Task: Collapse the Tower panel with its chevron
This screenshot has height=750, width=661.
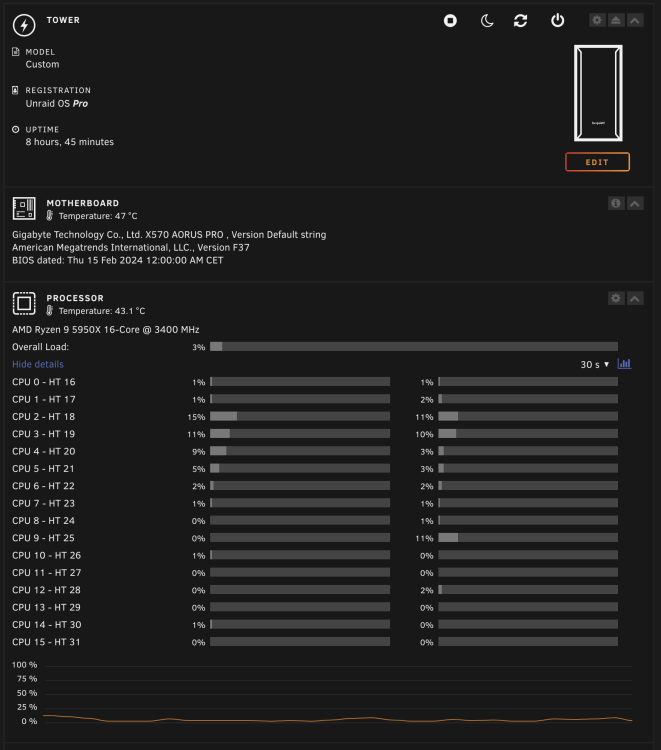Action: point(635,20)
